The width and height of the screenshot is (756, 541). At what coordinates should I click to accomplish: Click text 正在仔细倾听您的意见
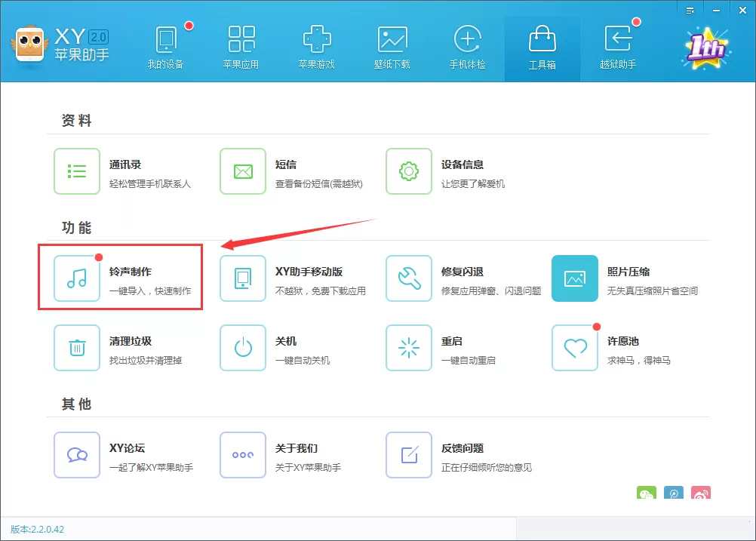487,467
